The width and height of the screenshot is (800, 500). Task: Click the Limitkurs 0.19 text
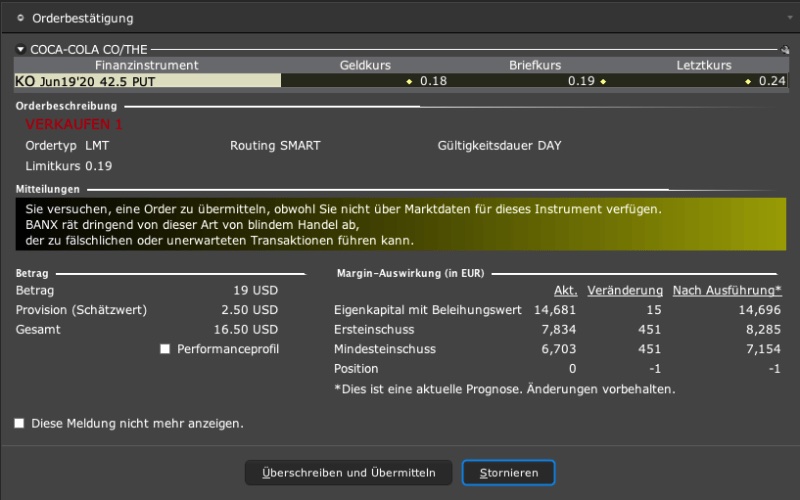(69, 166)
